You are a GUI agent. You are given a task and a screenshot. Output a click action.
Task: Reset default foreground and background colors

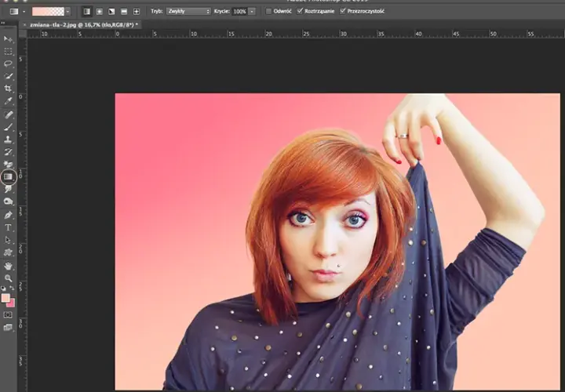[4, 289]
